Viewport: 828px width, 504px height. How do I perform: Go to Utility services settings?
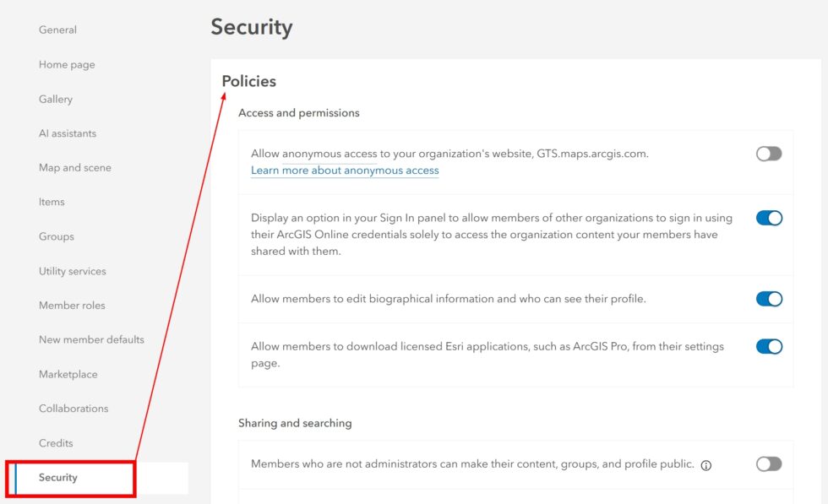pos(72,271)
